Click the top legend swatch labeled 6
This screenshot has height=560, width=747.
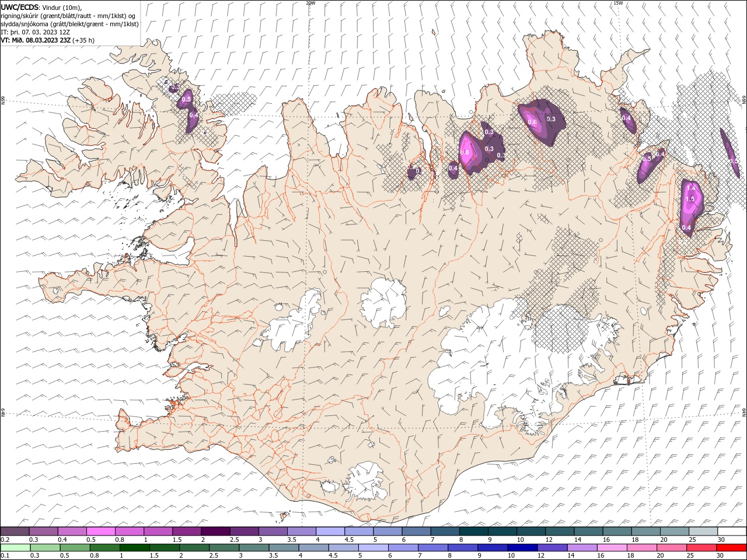tap(416, 531)
